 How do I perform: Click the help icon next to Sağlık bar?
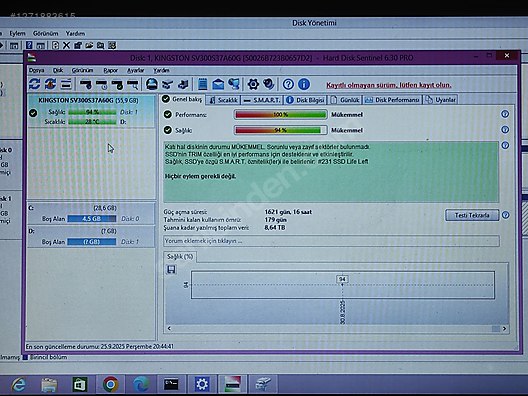(505, 130)
